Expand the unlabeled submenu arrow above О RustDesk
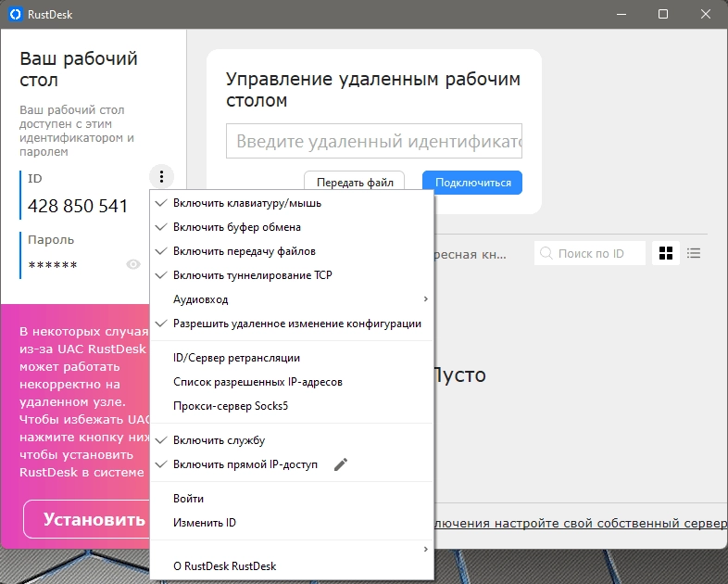Screen dimensions: 728x584 click(426, 549)
